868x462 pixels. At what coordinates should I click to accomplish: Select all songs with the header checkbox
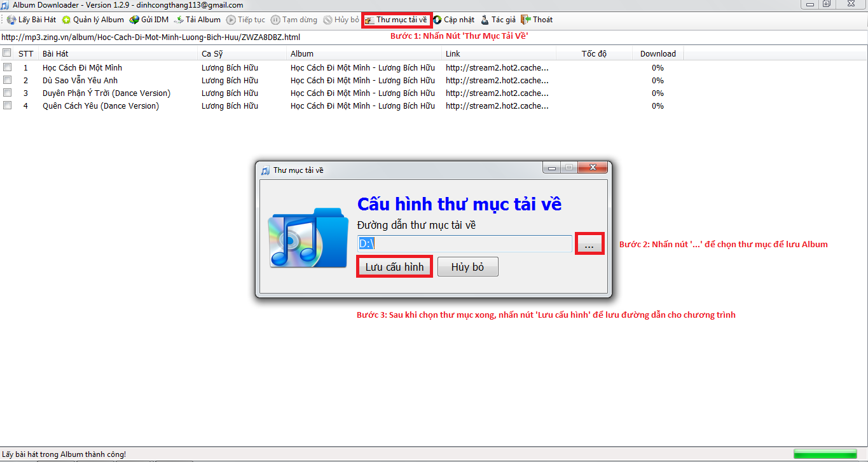tap(7, 53)
